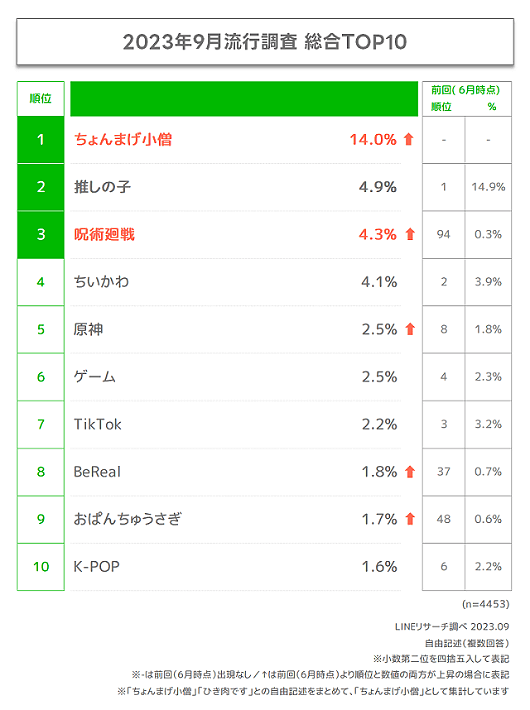Click the previous rank 94 cell
This screenshot has width=530, height=710.
point(443,235)
